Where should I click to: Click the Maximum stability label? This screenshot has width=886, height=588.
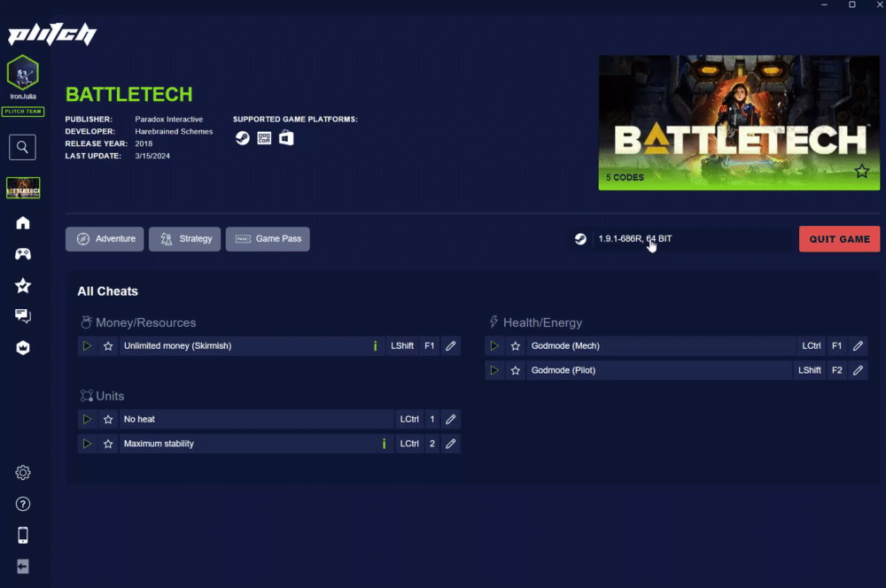[159, 444]
